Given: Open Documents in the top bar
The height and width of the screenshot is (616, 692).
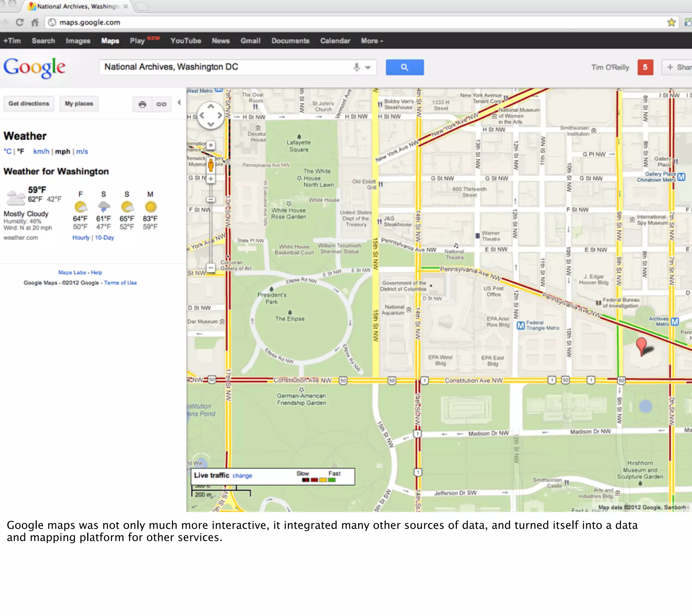Looking at the screenshot, I should [290, 41].
